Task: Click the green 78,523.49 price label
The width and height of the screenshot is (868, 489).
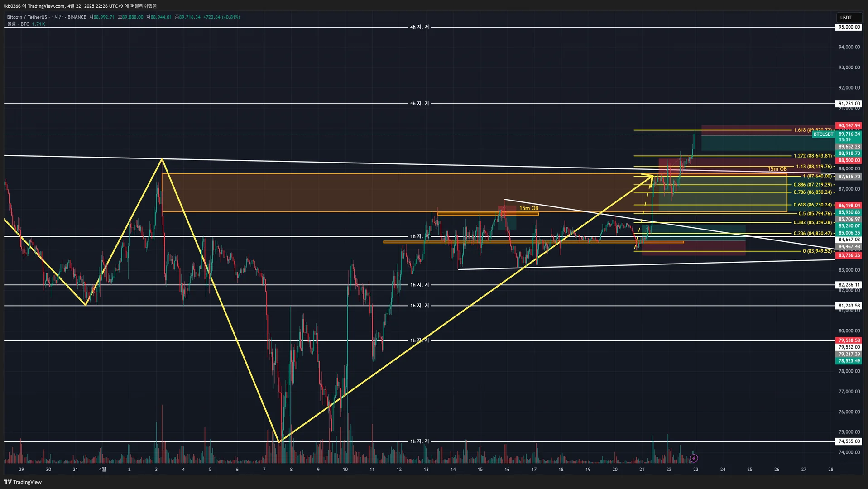Action: pyautogui.click(x=849, y=361)
